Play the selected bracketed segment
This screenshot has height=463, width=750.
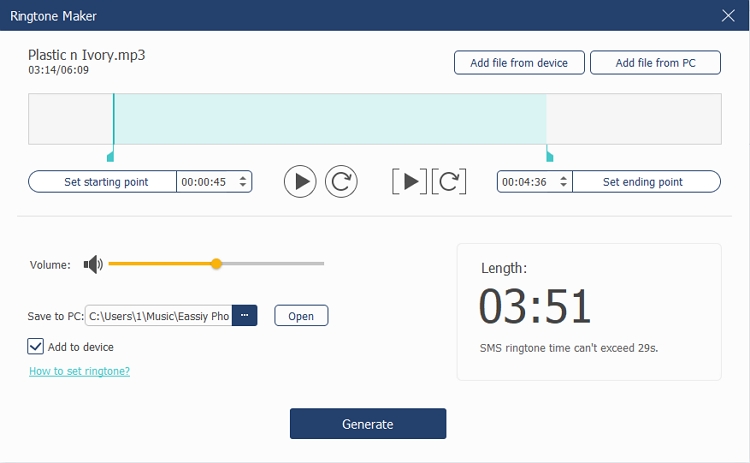(409, 182)
